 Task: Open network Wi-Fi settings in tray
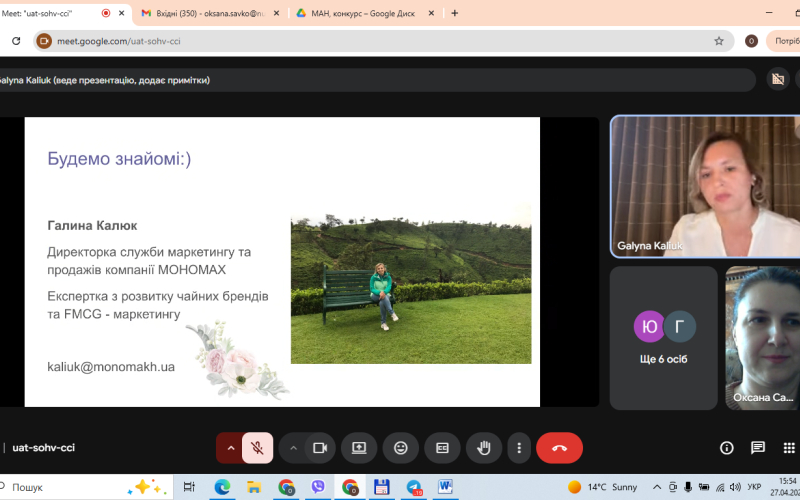click(720, 487)
